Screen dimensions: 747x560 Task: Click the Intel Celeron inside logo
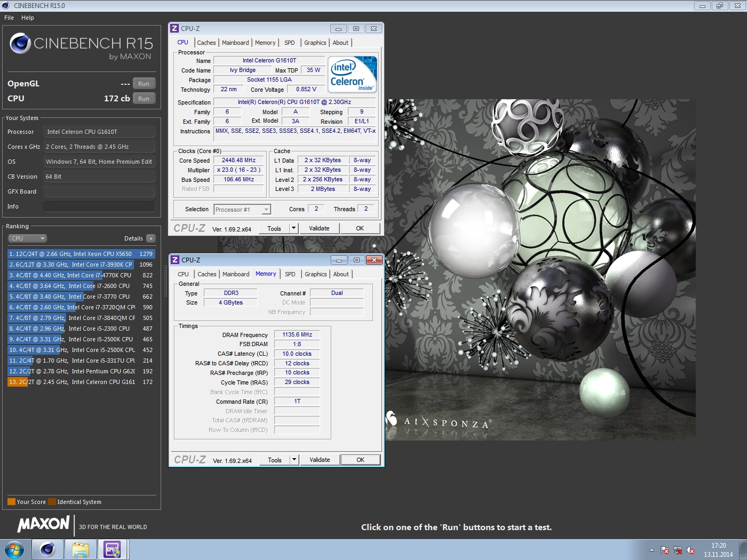tap(353, 75)
